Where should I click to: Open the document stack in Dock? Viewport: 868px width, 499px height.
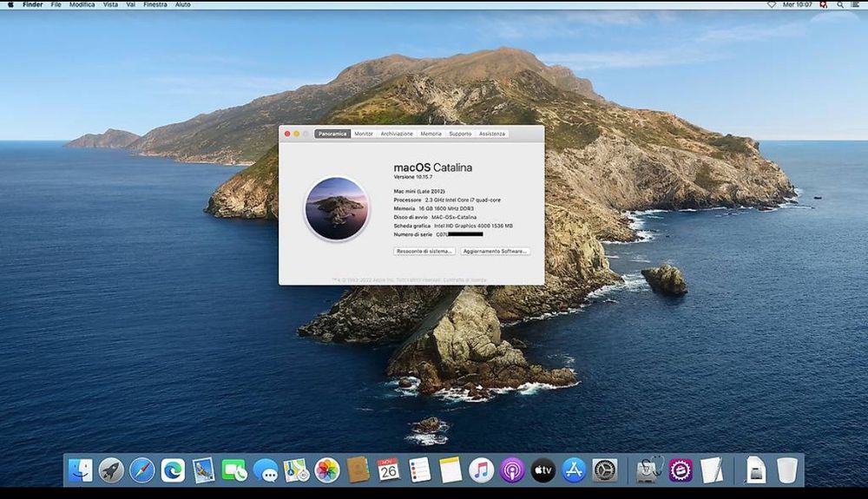756,470
